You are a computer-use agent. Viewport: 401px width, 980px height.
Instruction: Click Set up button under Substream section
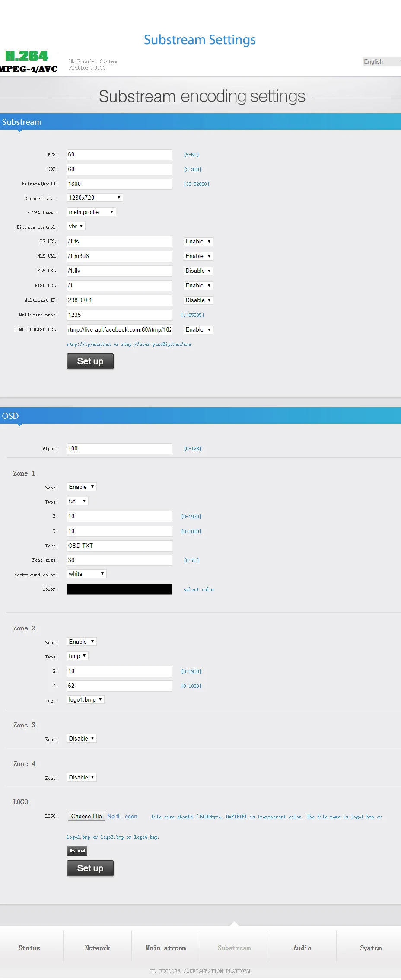[x=90, y=361]
